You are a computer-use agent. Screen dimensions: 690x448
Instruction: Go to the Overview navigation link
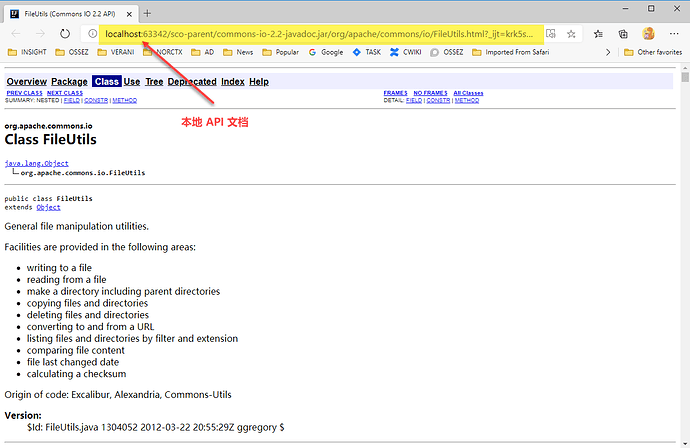(26, 81)
